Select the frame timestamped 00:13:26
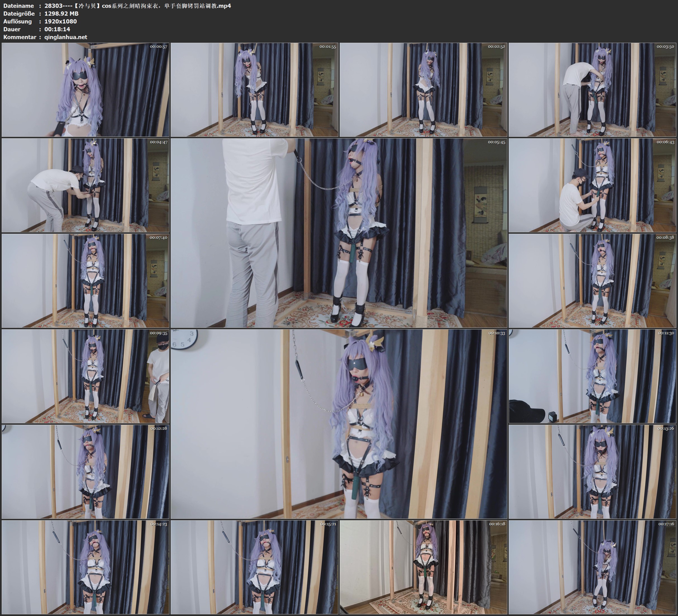 [593, 471]
